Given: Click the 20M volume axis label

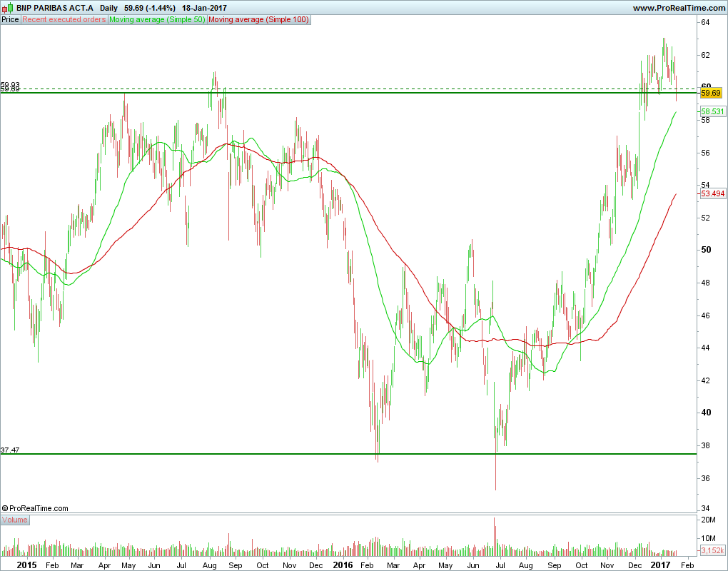Looking at the screenshot, I should click(x=708, y=520).
